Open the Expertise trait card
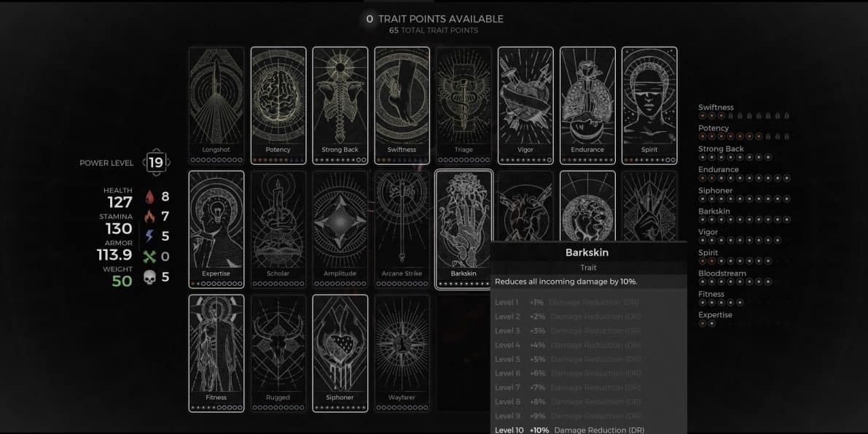Viewport: 868px width, 434px height. pyautogui.click(x=216, y=230)
